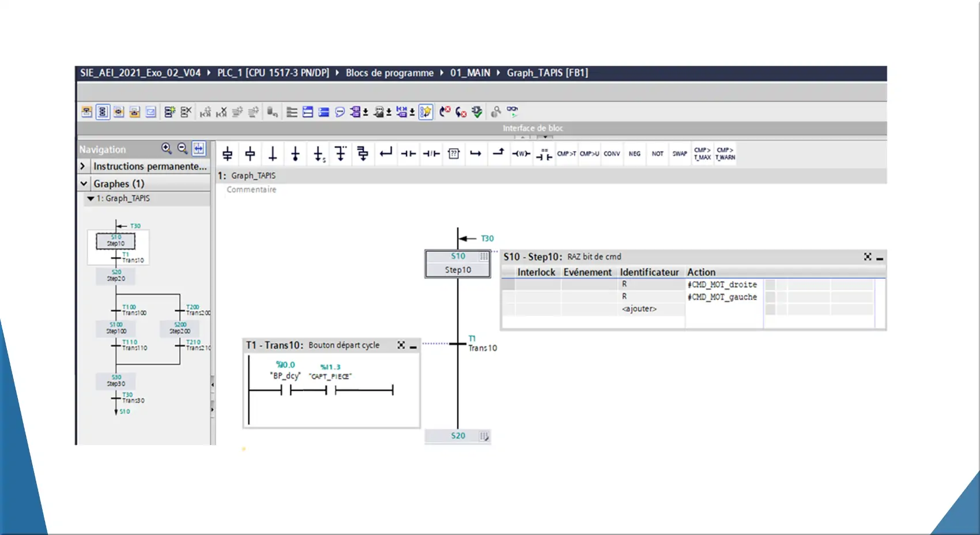Click PLC_1 [CPU 1517-3 PN/DP] breadcrumb

[x=273, y=73]
